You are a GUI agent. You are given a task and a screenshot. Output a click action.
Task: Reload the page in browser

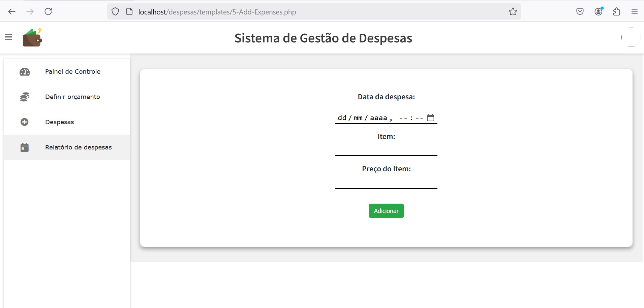(x=48, y=12)
